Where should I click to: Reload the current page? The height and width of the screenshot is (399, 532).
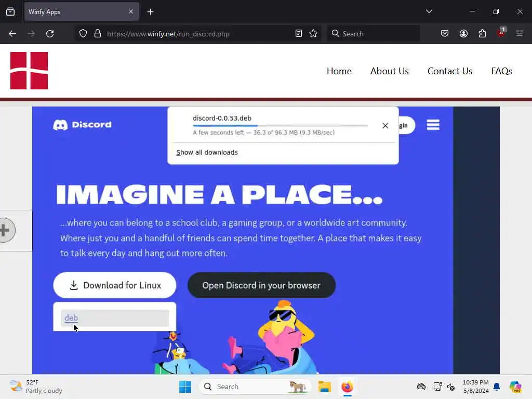coord(50,34)
